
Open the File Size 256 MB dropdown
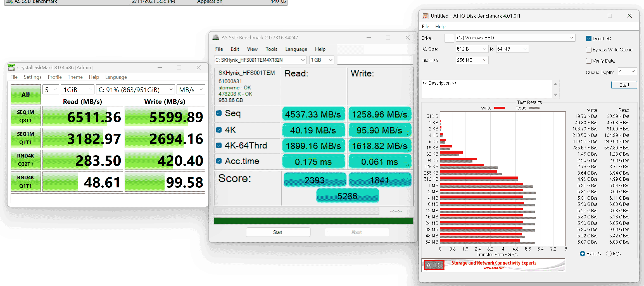pos(472,60)
